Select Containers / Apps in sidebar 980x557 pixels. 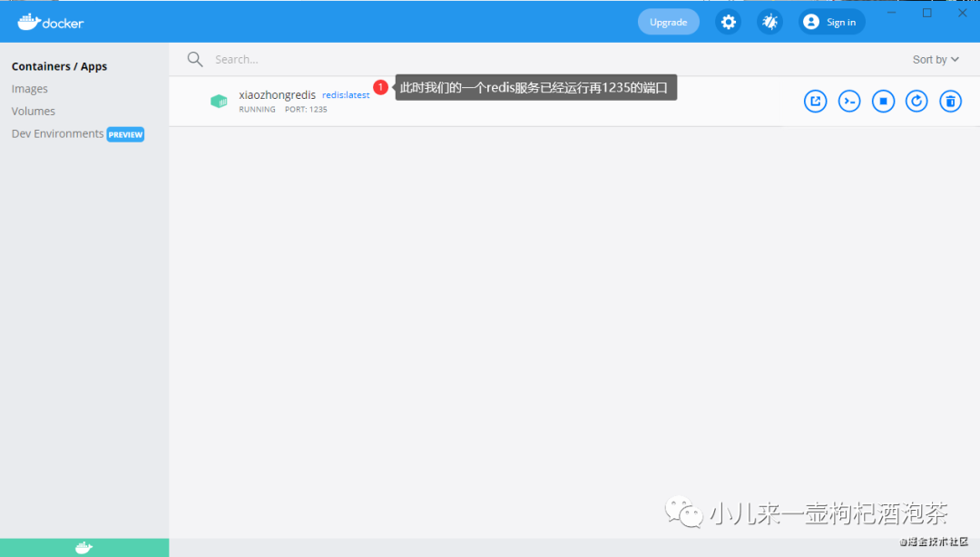click(59, 66)
